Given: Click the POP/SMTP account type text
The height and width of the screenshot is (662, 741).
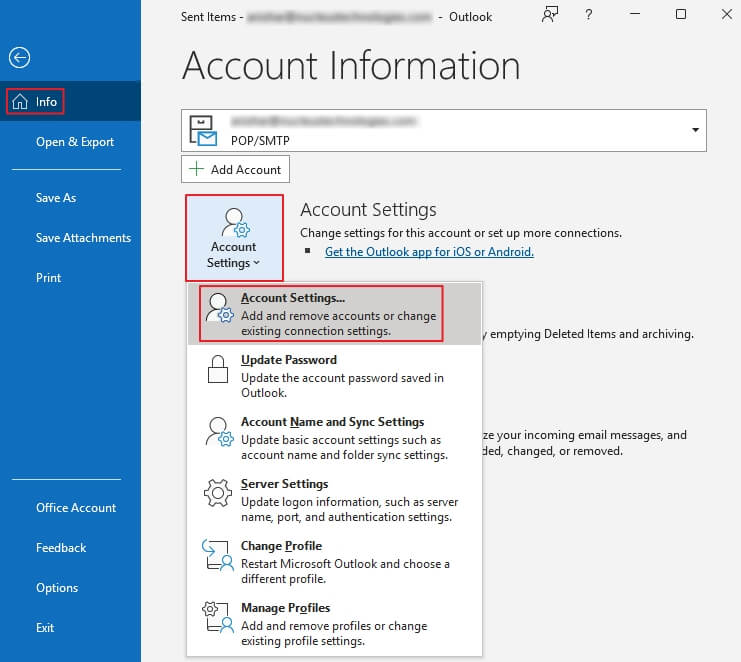Looking at the screenshot, I should click(x=260, y=140).
